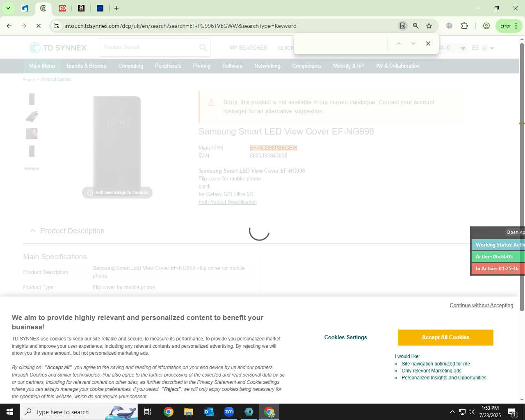Click the page vertical scrollbar
Viewport: 525px width, 420px height.
[x=522, y=176]
